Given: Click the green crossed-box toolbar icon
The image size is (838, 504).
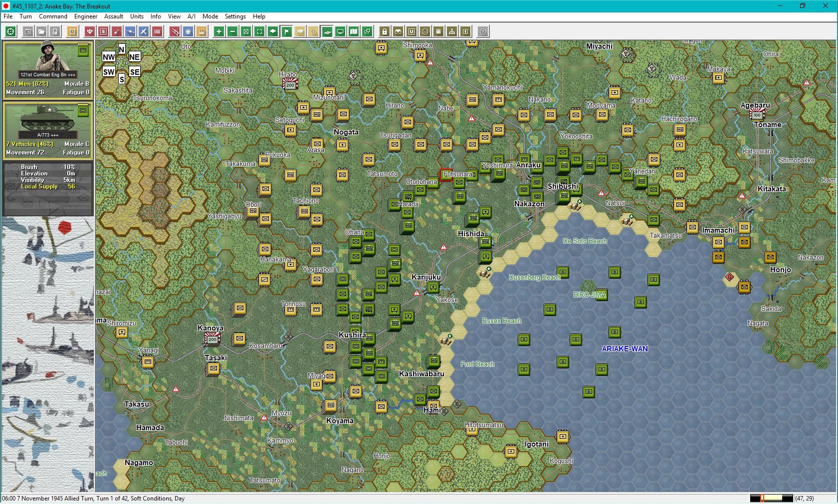Looking at the screenshot, I should 246,32.
